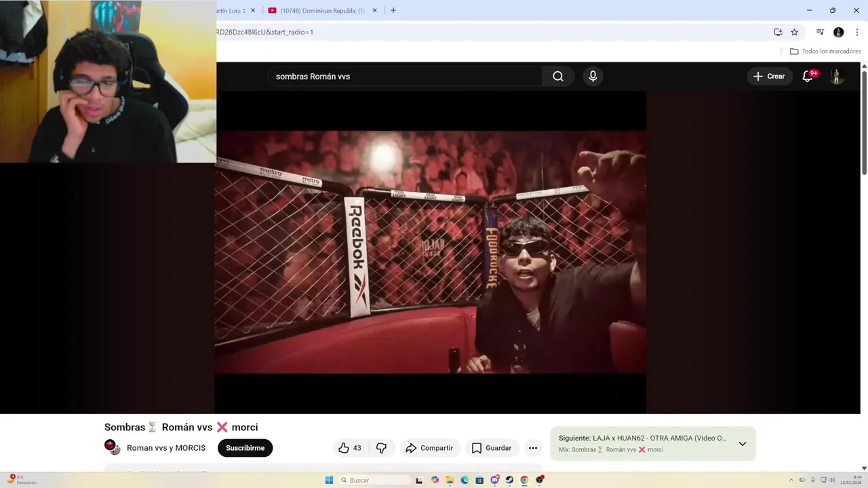Show hidden system tray icons
The height and width of the screenshot is (488, 868).
click(x=791, y=480)
